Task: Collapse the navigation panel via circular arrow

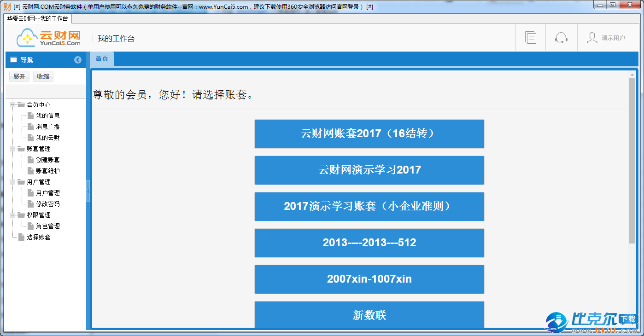Action: click(78, 60)
